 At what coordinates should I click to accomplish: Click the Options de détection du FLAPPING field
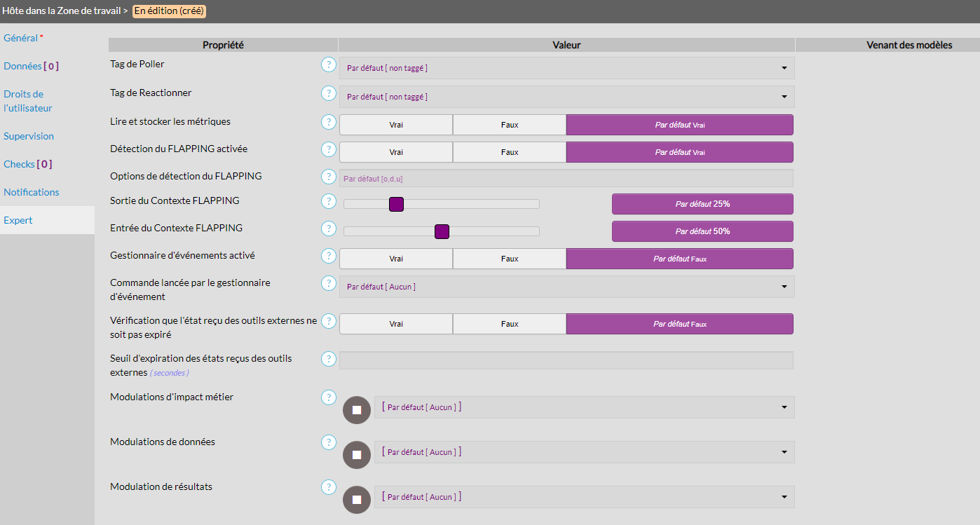tap(566, 179)
